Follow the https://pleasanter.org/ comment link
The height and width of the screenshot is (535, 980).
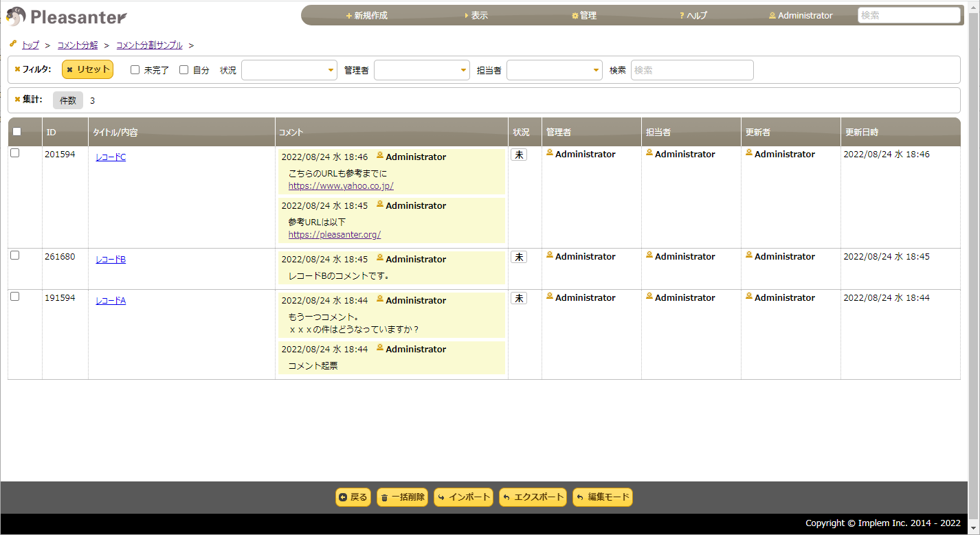334,234
